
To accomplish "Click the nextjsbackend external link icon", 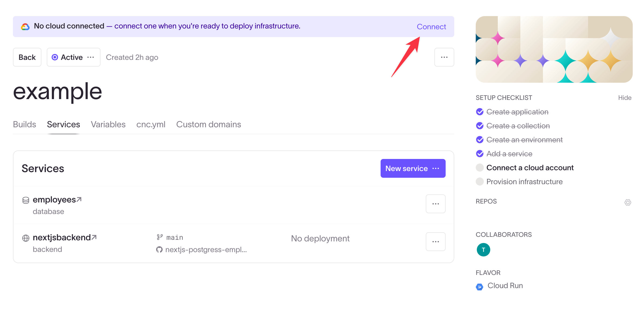I will click(x=94, y=237).
